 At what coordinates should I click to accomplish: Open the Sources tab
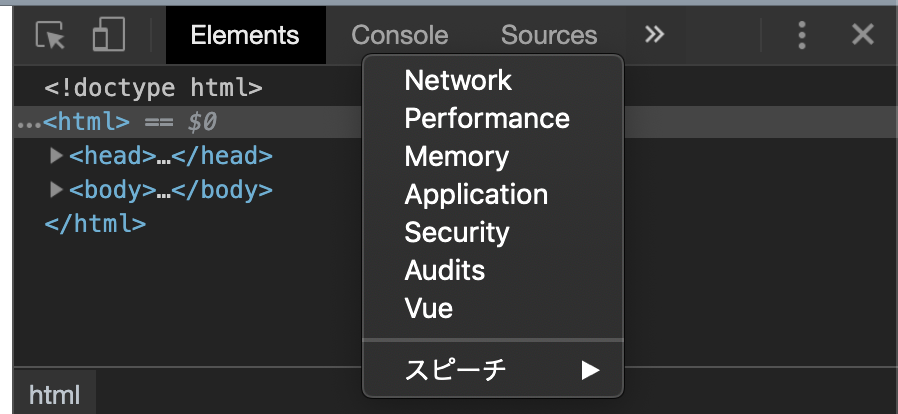[549, 36]
